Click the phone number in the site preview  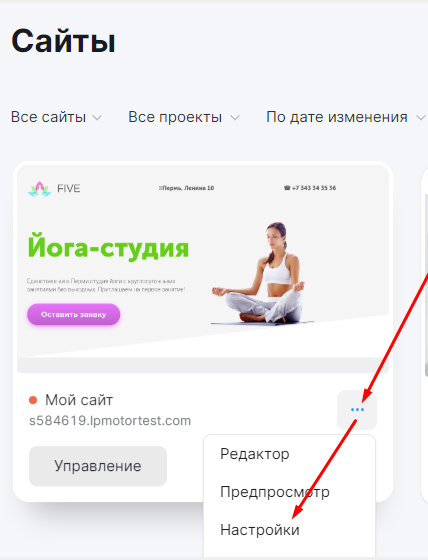pos(310,188)
